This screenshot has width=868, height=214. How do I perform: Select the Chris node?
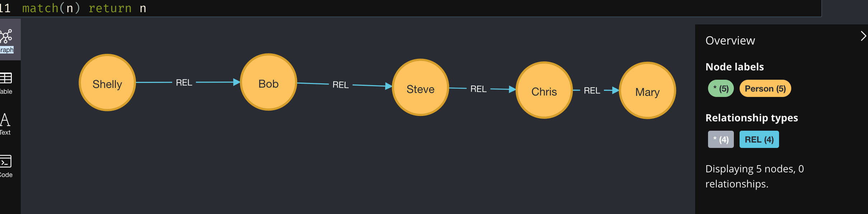click(544, 91)
